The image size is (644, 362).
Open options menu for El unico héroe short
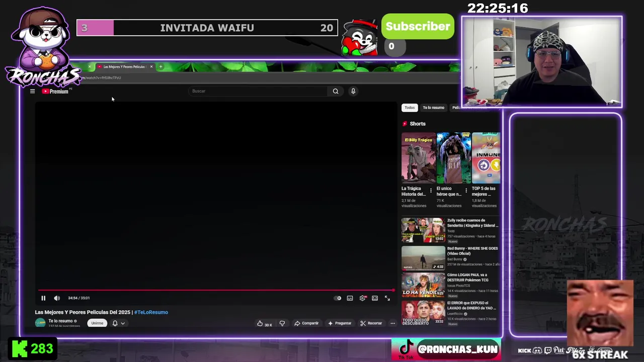click(466, 191)
